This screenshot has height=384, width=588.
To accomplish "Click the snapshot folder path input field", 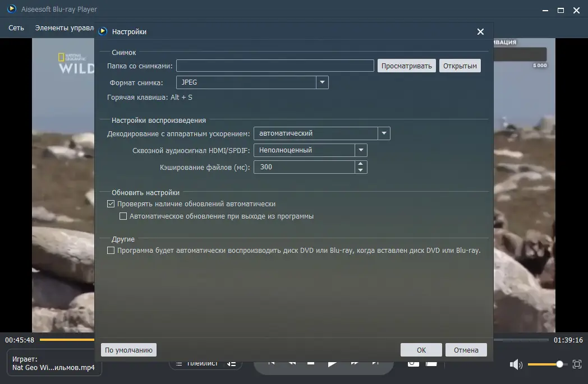I will tap(275, 66).
